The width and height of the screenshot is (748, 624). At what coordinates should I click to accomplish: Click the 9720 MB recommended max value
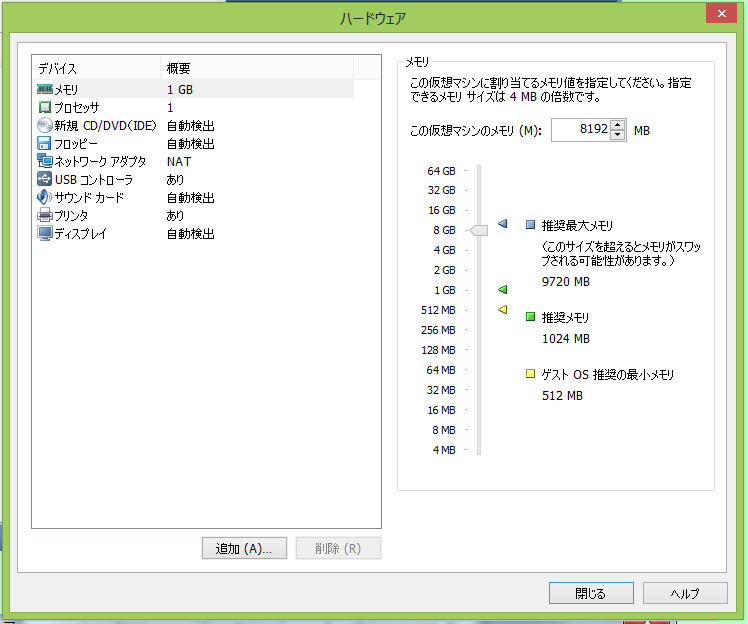566,281
